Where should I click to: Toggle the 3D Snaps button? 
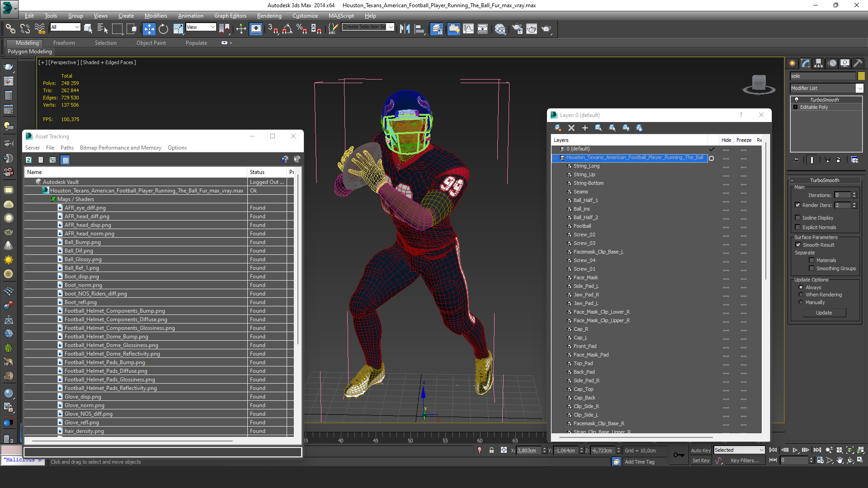click(273, 29)
